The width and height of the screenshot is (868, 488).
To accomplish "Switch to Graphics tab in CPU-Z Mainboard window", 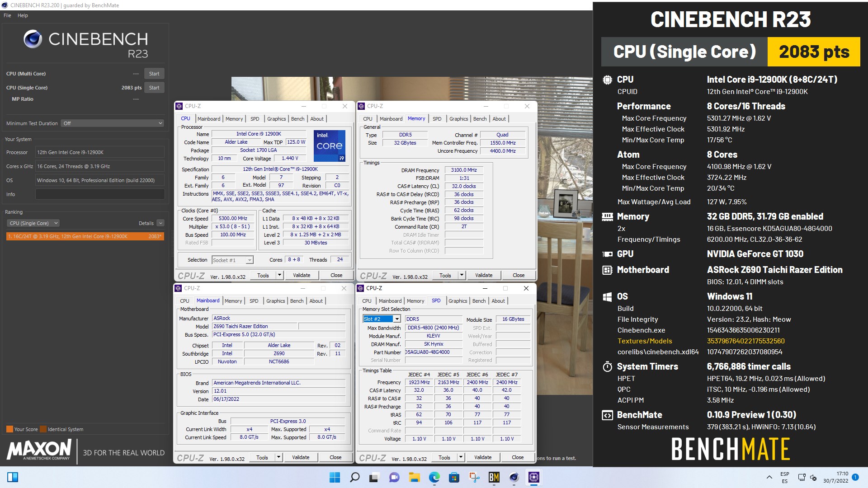I will pyautogui.click(x=275, y=301).
